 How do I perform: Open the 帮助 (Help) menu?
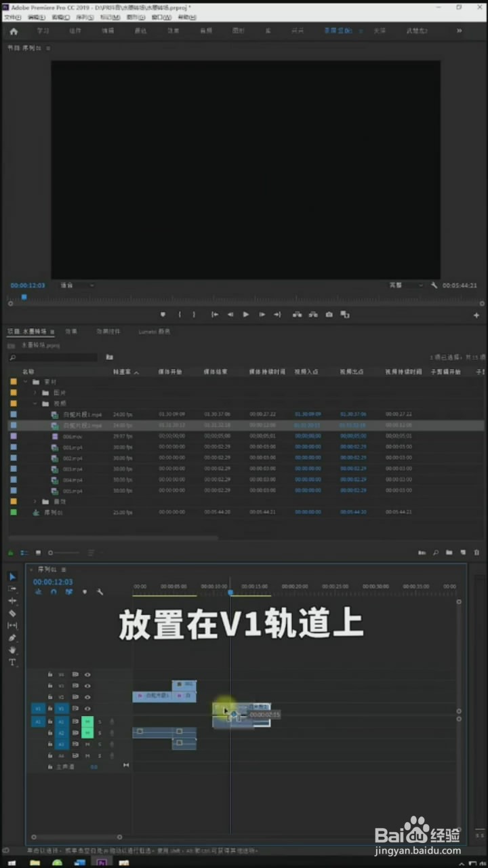(x=186, y=17)
